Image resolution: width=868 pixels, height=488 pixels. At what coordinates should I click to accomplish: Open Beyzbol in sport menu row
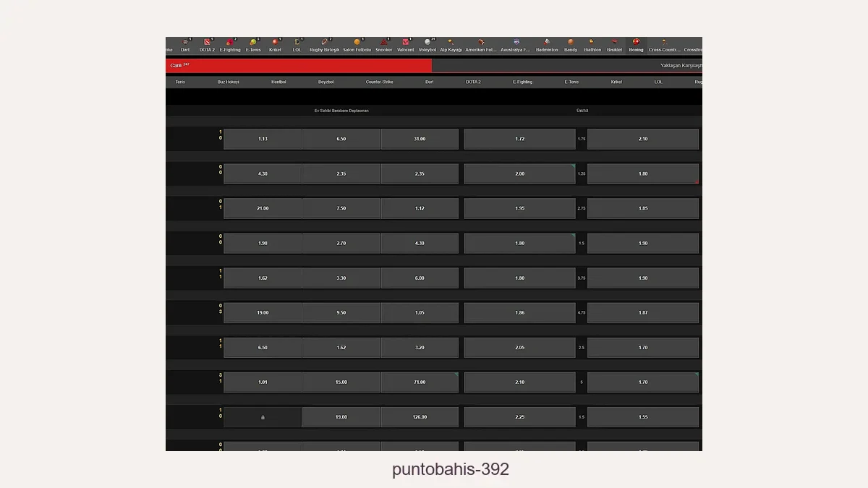point(325,82)
